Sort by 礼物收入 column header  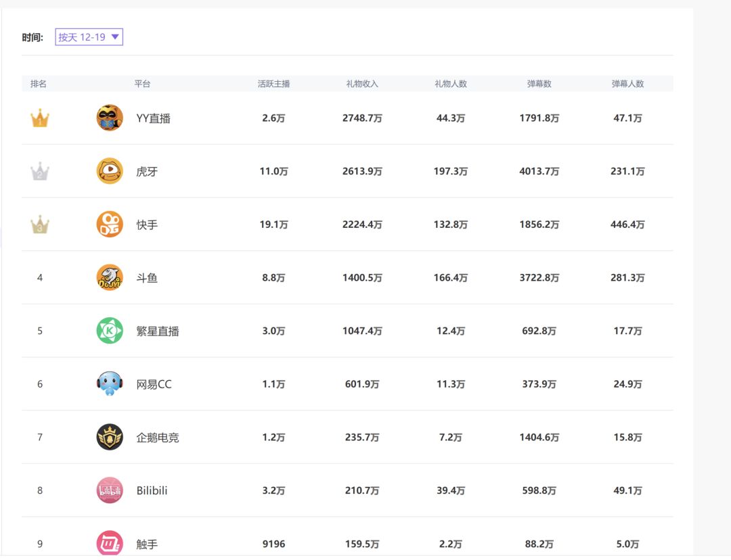click(x=362, y=84)
